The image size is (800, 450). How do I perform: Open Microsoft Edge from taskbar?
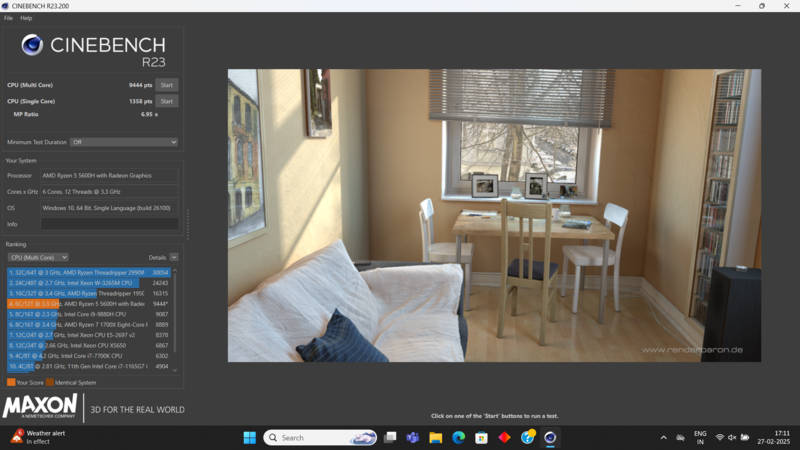(459, 438)
